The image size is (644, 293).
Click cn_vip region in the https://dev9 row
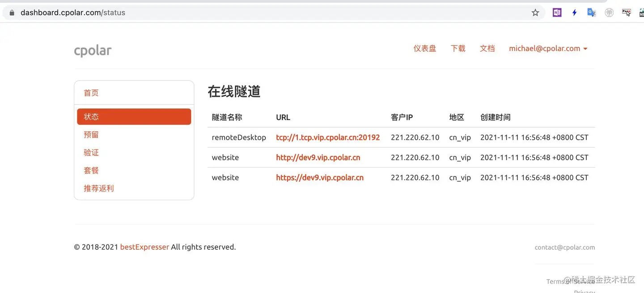point(460,177)
